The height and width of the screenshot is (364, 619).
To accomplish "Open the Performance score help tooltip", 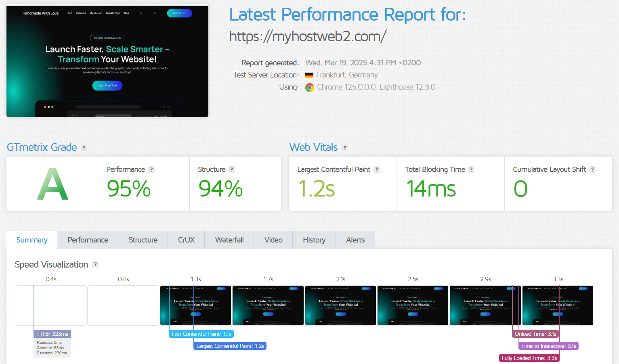I will click(151, 169).
